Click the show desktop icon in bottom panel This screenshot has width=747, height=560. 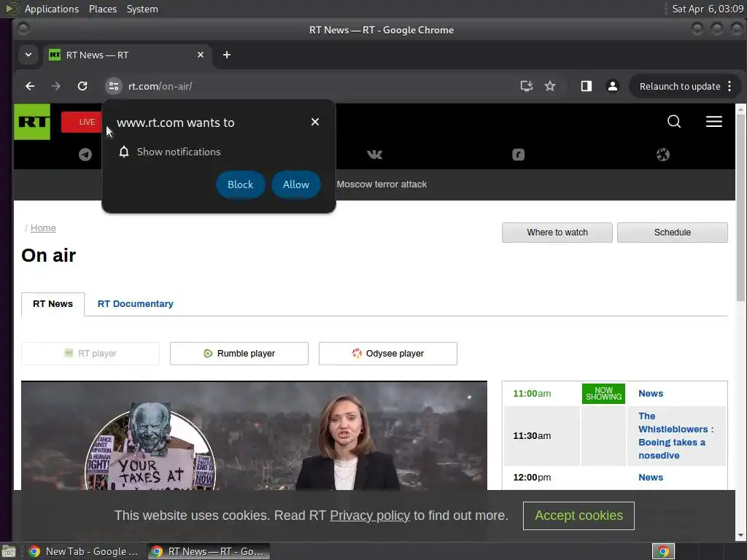point(9,552)
